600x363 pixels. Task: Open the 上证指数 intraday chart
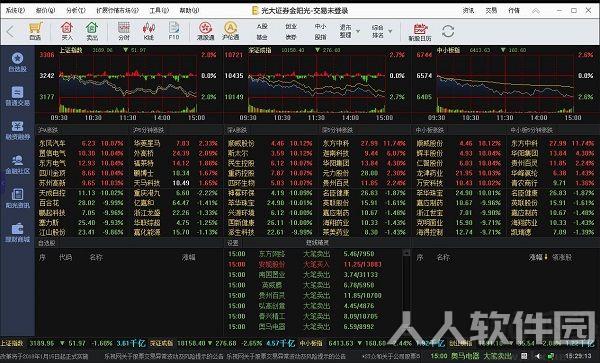(128, 84)
